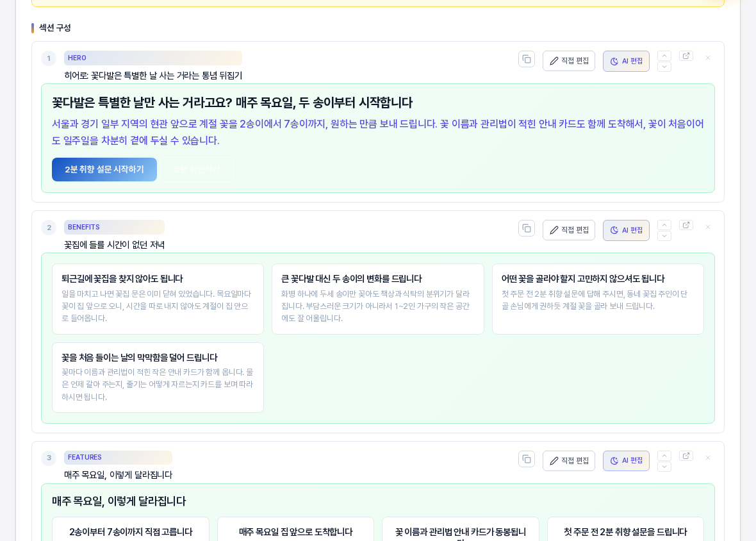Select the 매주 목요일 집 앞으로 도착합니다 feature card
Viewport: 756px width, 541px height.
(295, 529)
